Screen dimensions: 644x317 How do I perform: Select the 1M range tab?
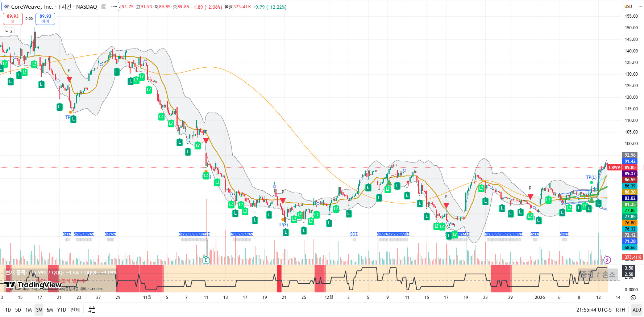pos(29,310)
